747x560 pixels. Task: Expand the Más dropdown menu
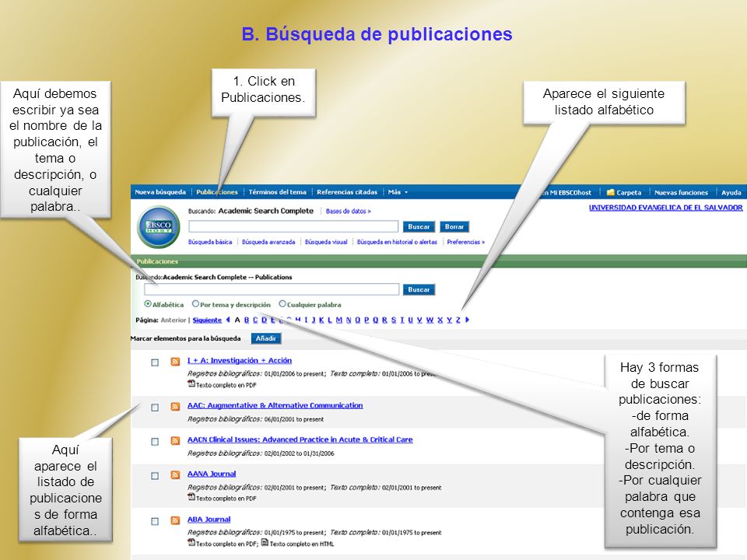point(398,192)
